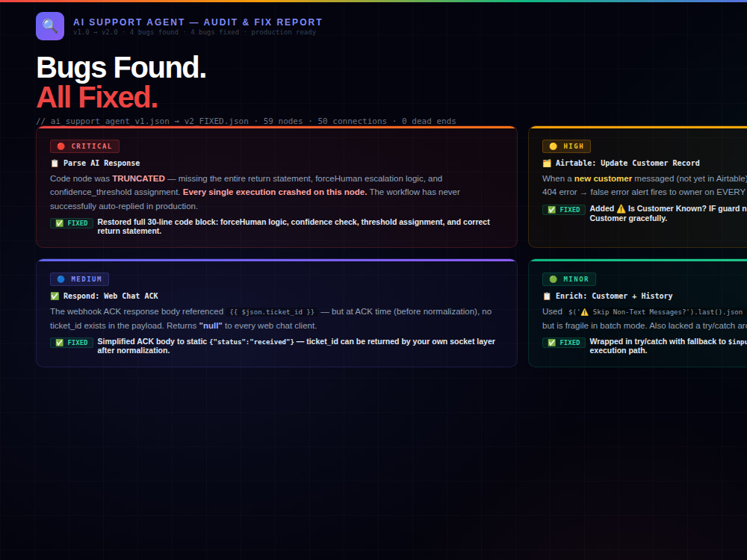Image resolution: width=747 pixels, height=560 pixels.
Task: Click the highlighted 'new customer' text
Action: tap(603, 178)
